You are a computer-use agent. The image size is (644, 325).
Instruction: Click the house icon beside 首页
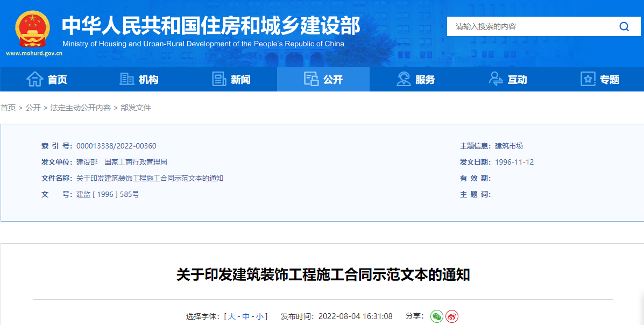(x=35, y=79)
